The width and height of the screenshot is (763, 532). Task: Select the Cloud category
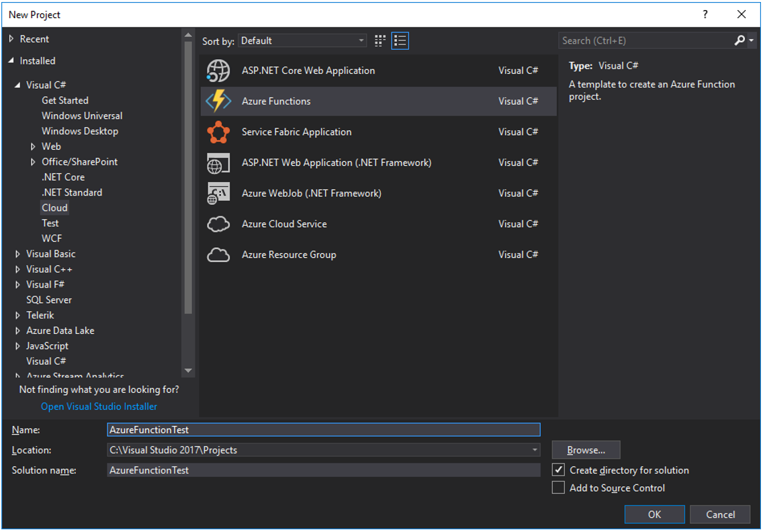click(x=54, y=207)
